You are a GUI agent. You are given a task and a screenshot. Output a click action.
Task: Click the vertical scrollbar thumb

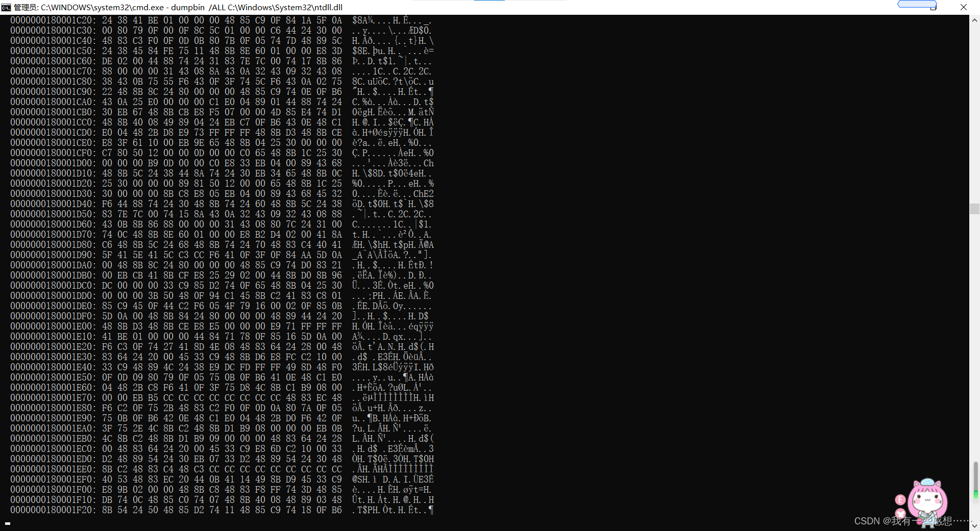tap(974, 209)
